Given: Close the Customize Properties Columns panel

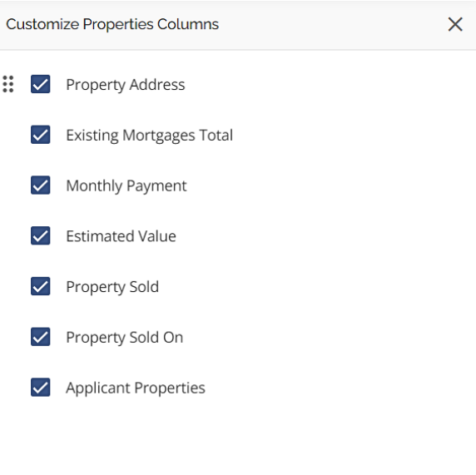Looking at the screenshot, I should [455, 24].
